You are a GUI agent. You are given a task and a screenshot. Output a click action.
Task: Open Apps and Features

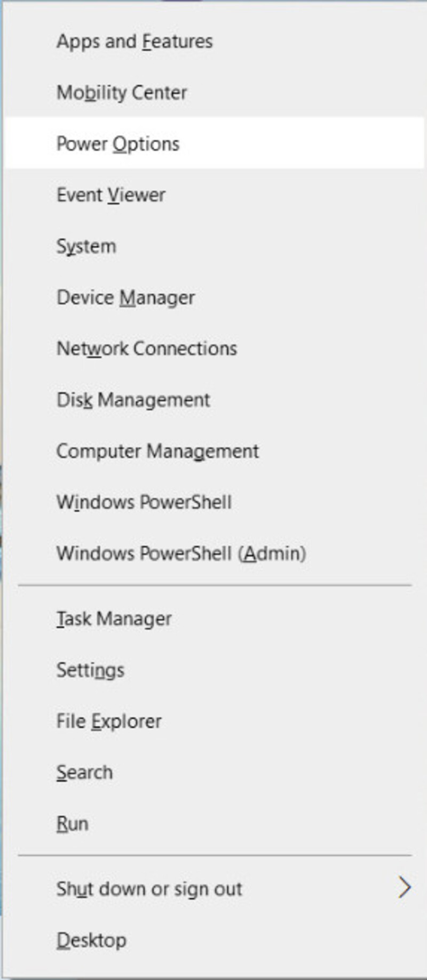pos(214,41)
